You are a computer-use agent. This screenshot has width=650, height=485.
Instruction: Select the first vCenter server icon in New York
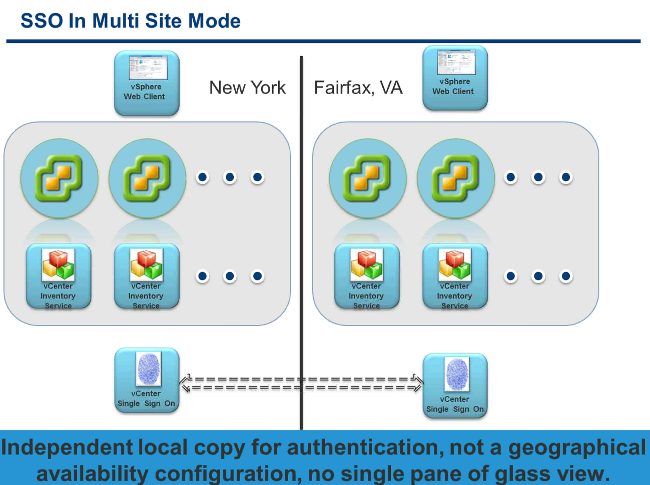click(x=59, y=178)
